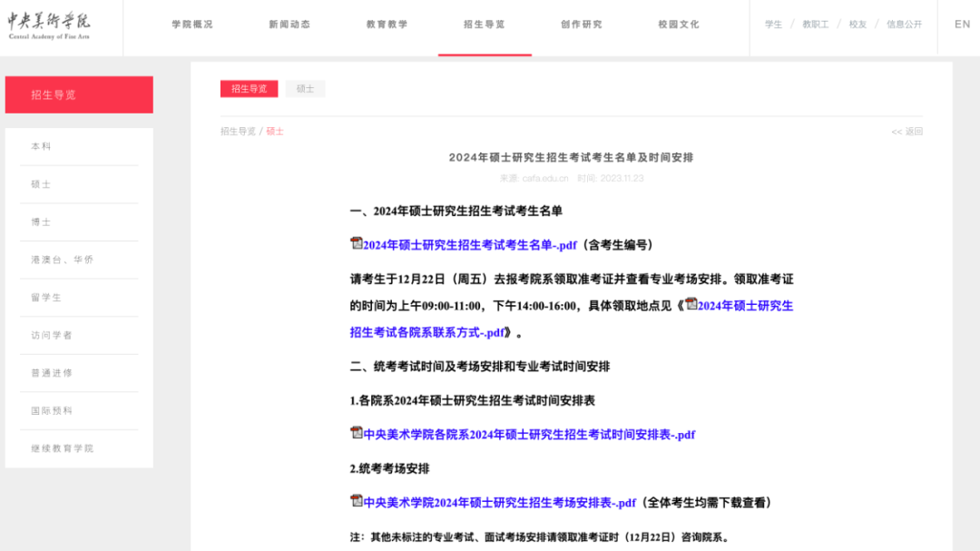
Task: Open the 新闻动态 menu
Action: click(289, 25)
